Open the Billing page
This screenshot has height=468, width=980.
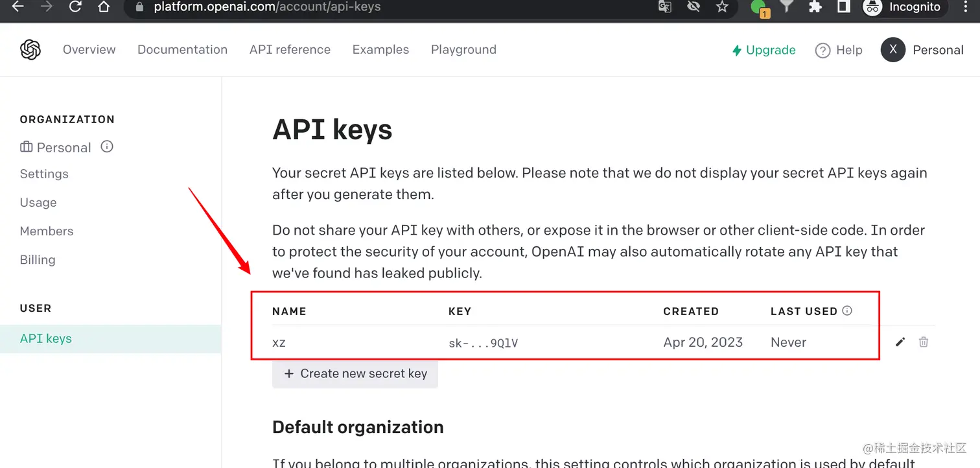pos(38,259)
